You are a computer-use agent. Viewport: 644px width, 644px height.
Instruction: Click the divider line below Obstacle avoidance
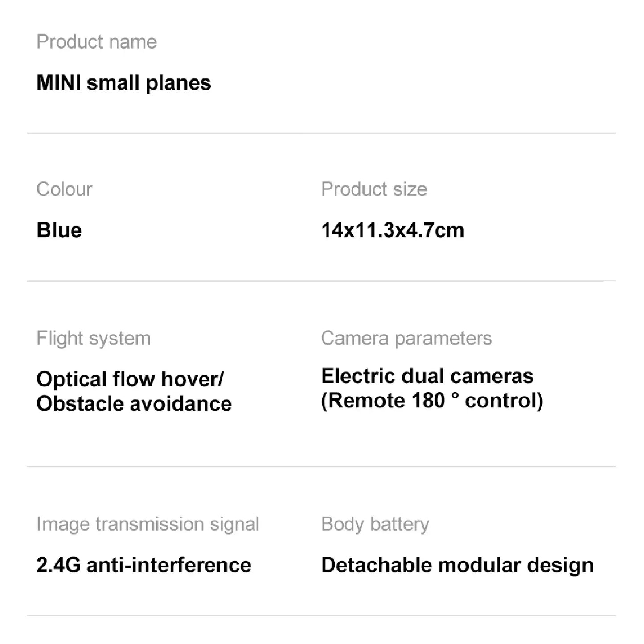pos(321,467)
